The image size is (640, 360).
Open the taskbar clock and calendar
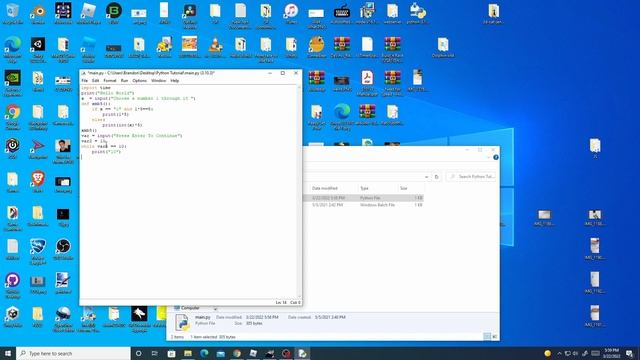point(611,353)
